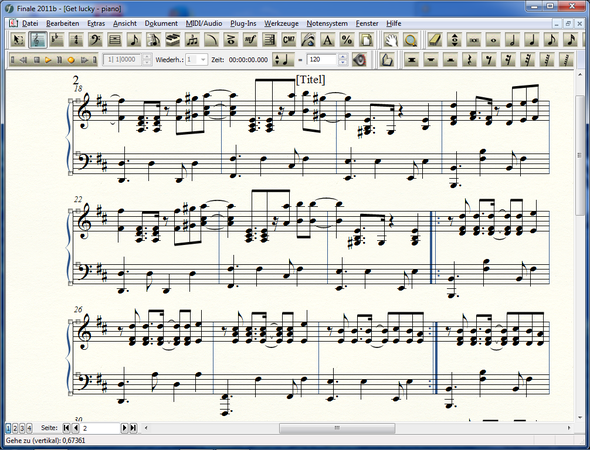Select the Eraser tool
Viewport: 590px width, 450px height.
click(435, 40)
